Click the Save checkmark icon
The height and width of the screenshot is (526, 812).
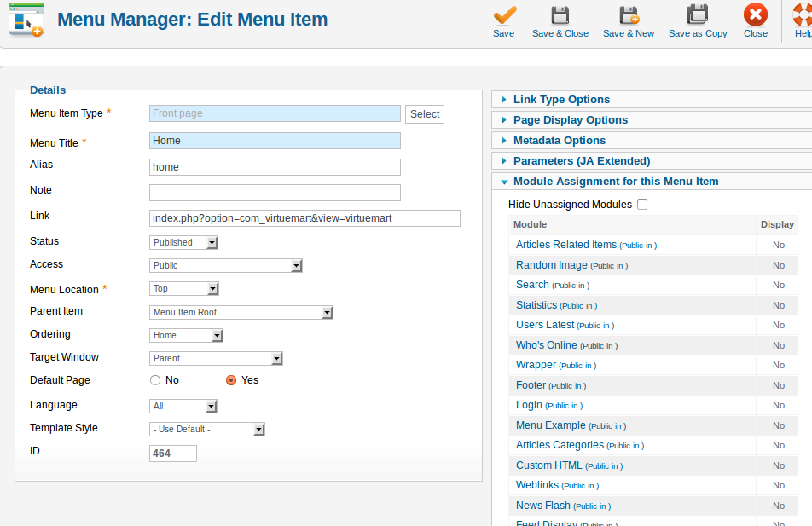504,15
